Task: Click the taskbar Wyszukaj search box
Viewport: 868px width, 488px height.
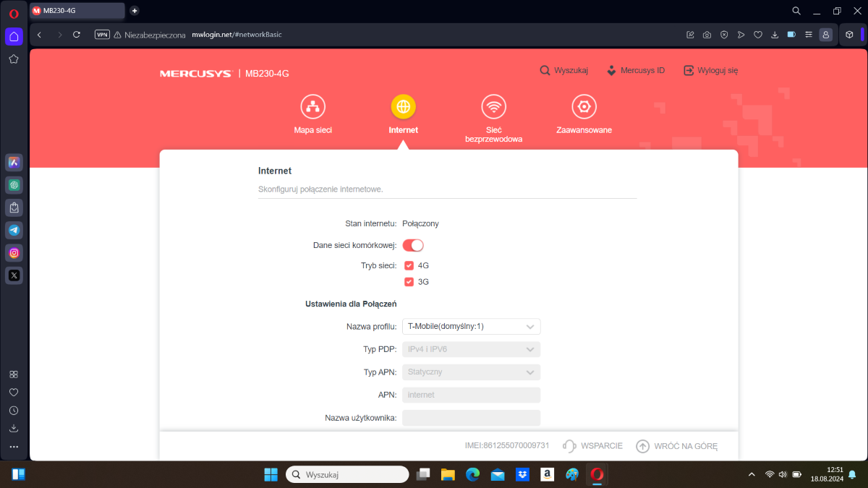Action: [347, 474]
